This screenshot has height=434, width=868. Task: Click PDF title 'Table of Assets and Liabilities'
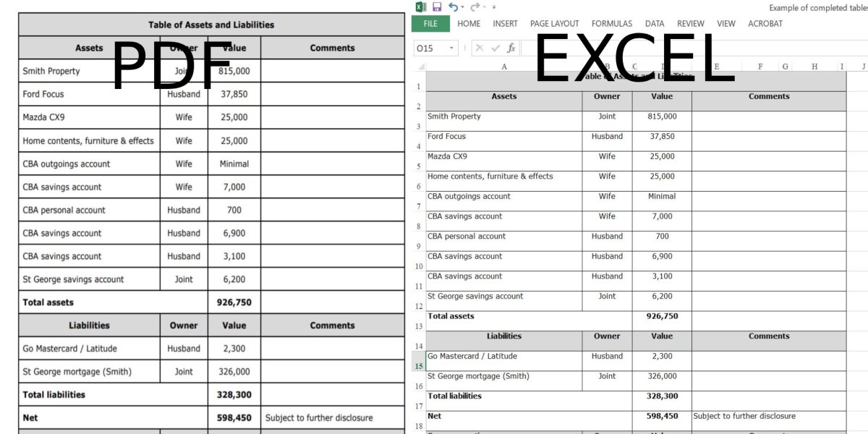tap(211, 25)
